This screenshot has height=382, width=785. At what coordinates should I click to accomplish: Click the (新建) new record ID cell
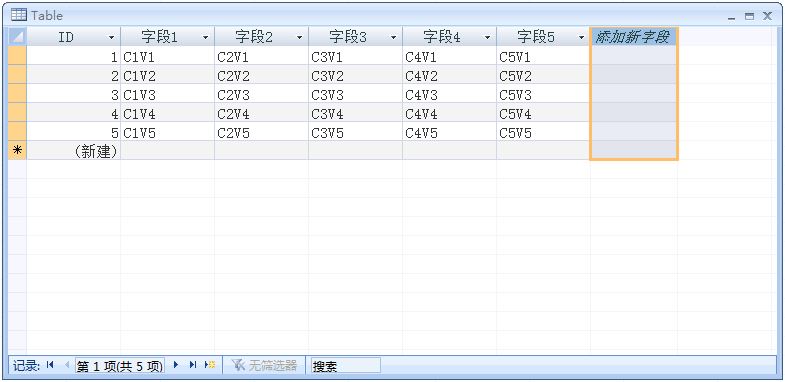pyautogui.click(x=74, y=151)
